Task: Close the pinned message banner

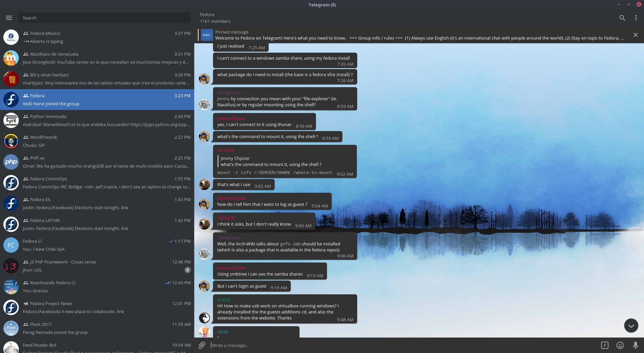Action: [x=636, y=35]
